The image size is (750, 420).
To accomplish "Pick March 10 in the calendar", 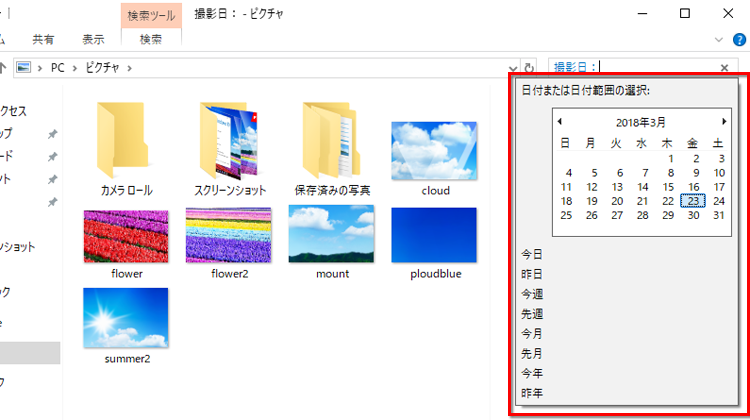I will (x=719, y=173).
